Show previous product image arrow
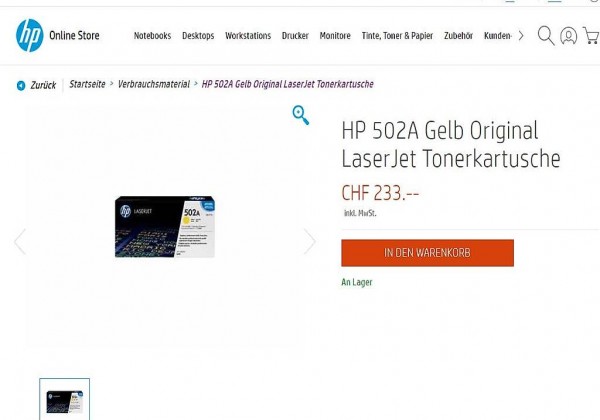600x420 pixels. [20, 242]
